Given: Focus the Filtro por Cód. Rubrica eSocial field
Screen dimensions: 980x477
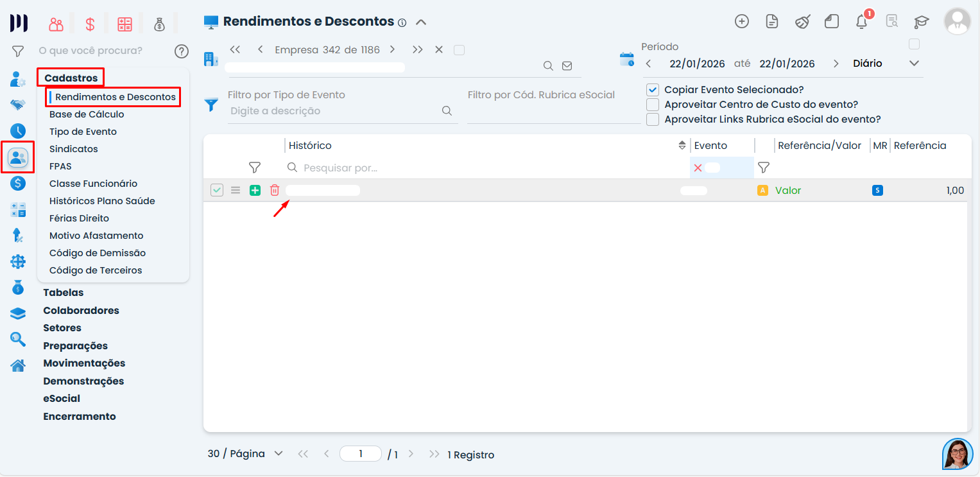Looking at the screenshot, I should [554, 110].
